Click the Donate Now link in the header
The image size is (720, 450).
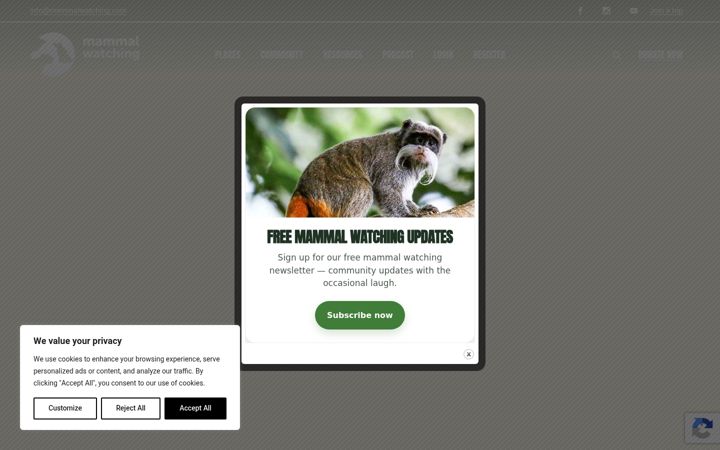click(660, 55)
